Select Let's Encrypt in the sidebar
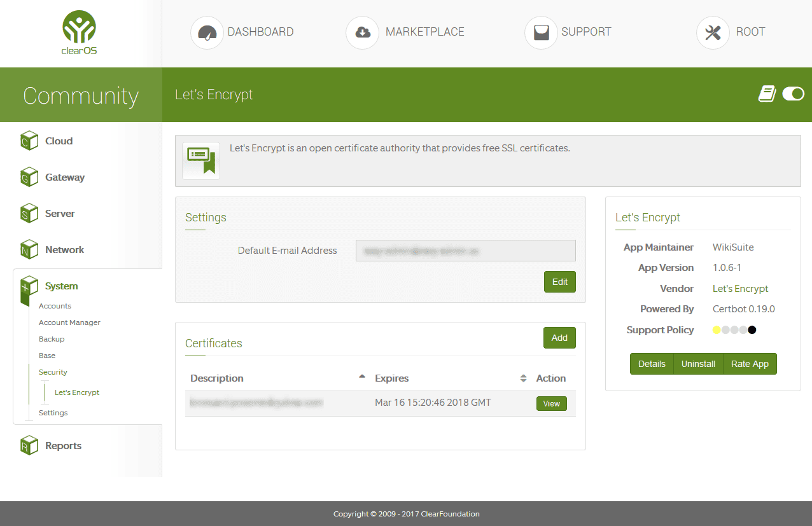 [x=77, y=392]
